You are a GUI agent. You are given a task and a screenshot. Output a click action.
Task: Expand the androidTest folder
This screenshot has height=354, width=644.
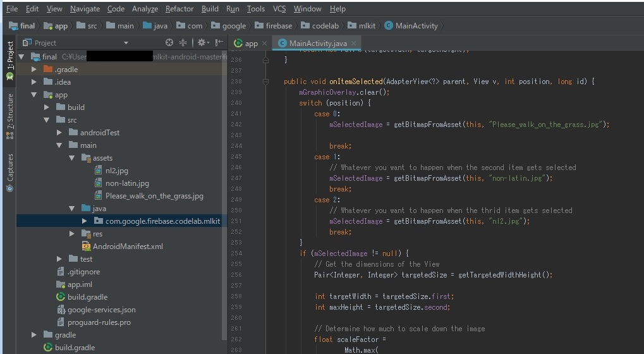tap(59, 133)
